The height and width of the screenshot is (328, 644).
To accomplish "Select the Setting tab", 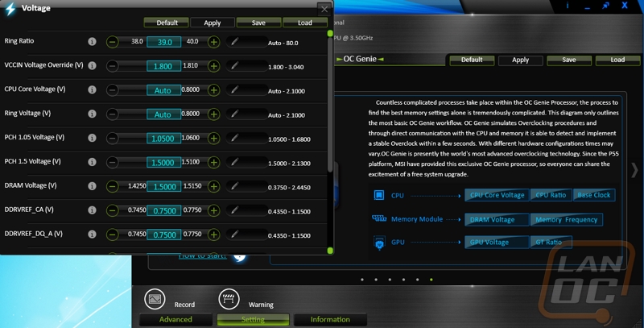I will [253, 319].
